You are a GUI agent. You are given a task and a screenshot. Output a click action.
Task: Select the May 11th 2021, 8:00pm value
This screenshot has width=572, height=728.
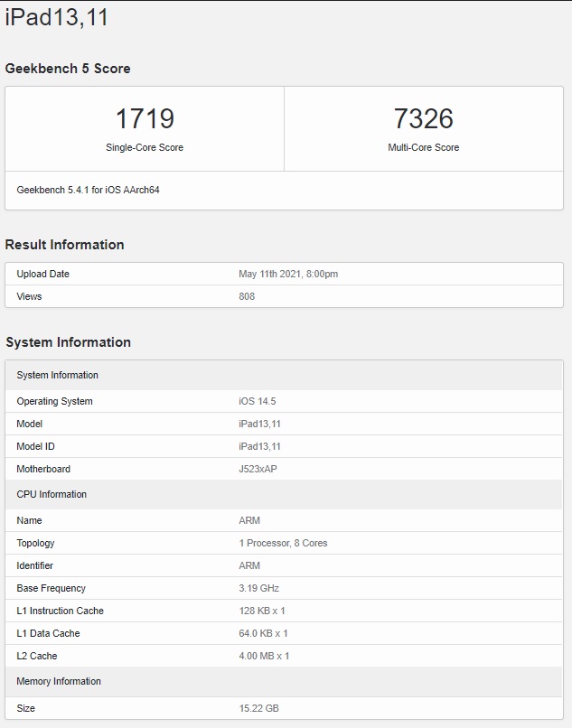pos(288,274)
